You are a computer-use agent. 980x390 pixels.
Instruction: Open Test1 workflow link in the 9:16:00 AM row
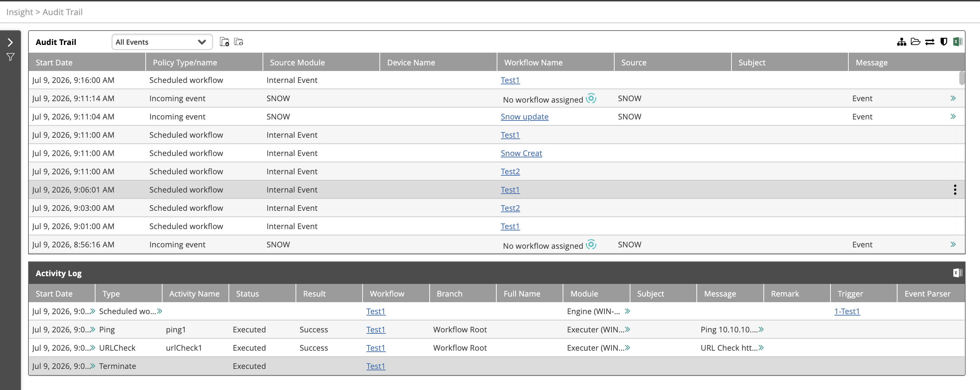point(510,80)
